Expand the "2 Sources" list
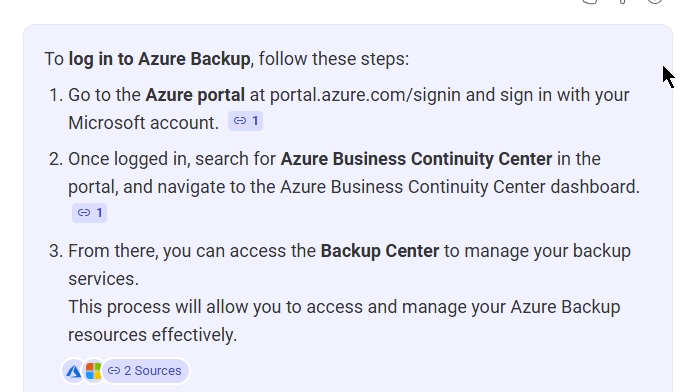Image resolution: width=699 pixels, height=392 pixels. [x=145, y=371]
